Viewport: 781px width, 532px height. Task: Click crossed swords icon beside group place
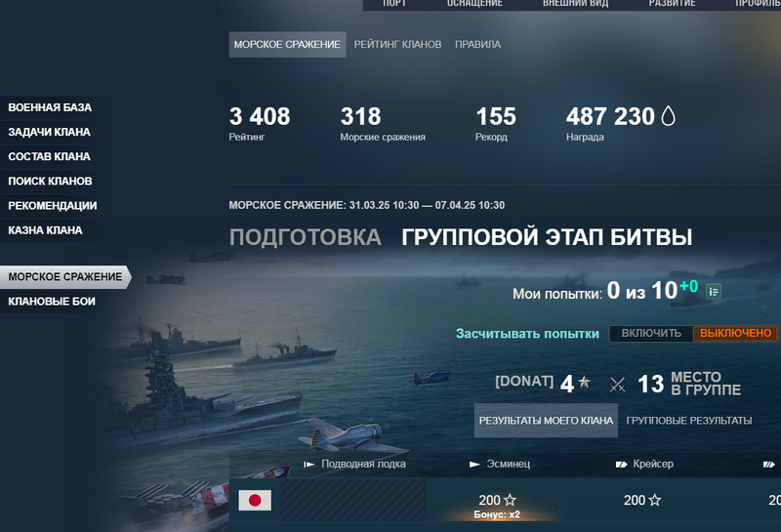pos(618,385)
